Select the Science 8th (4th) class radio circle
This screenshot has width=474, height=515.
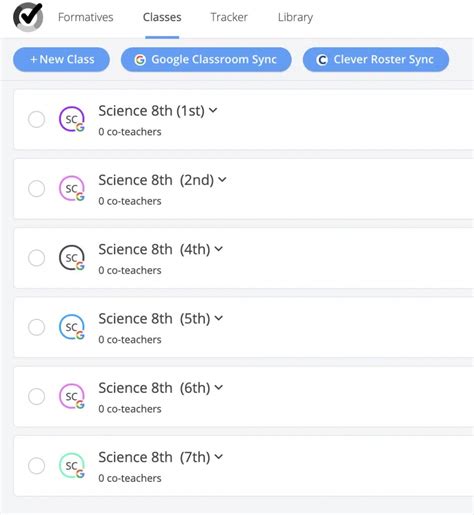(x=36, y=258)
